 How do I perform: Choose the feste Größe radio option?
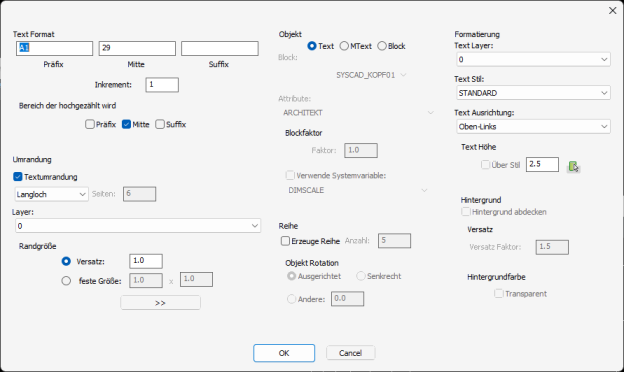[x=66, y=281]
